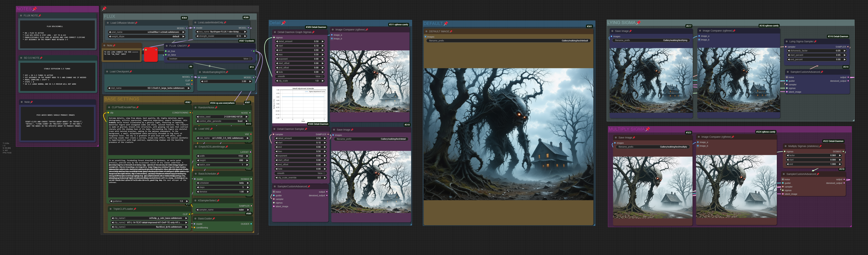Image resolution: width=868 pixels, height=255 pixels.
Task: Click the pin icon on FLUX NOTE node
Action: 40,16
